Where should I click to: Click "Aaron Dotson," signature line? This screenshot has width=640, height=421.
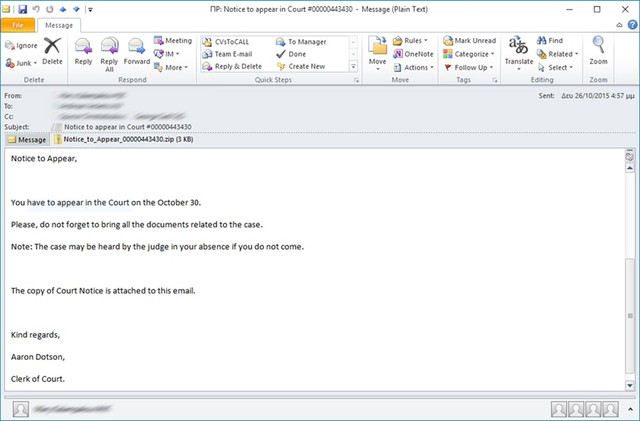38,357
